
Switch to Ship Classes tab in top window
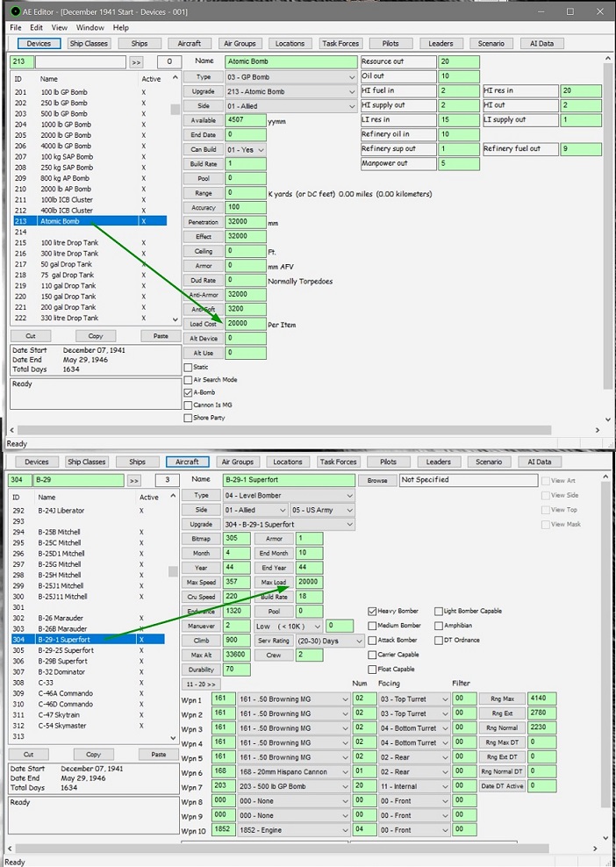point(89,43)
